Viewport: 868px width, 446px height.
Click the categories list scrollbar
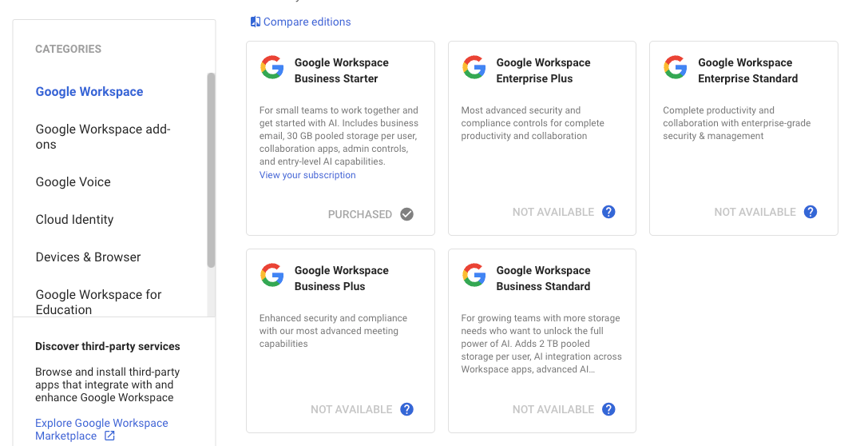coord(211,168)
